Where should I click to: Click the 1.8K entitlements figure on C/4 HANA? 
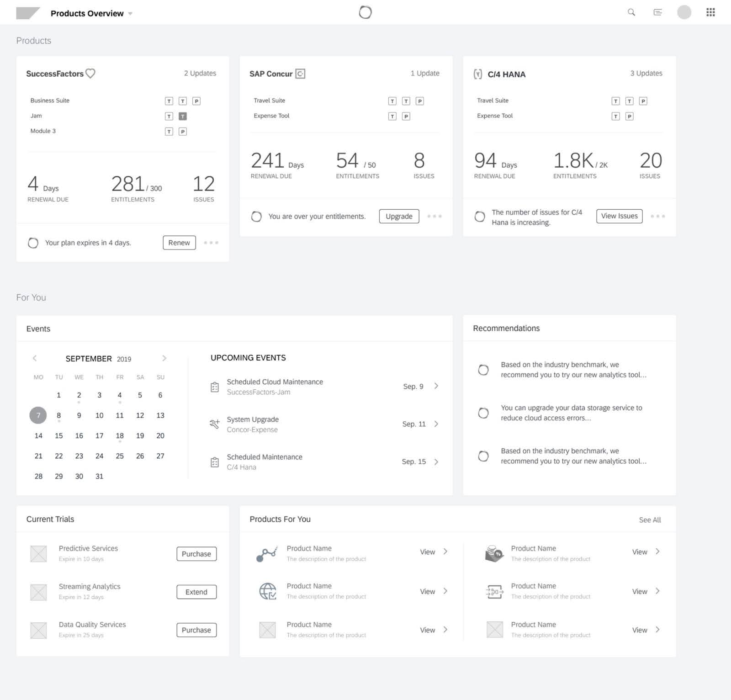click(x=573, y=160)
